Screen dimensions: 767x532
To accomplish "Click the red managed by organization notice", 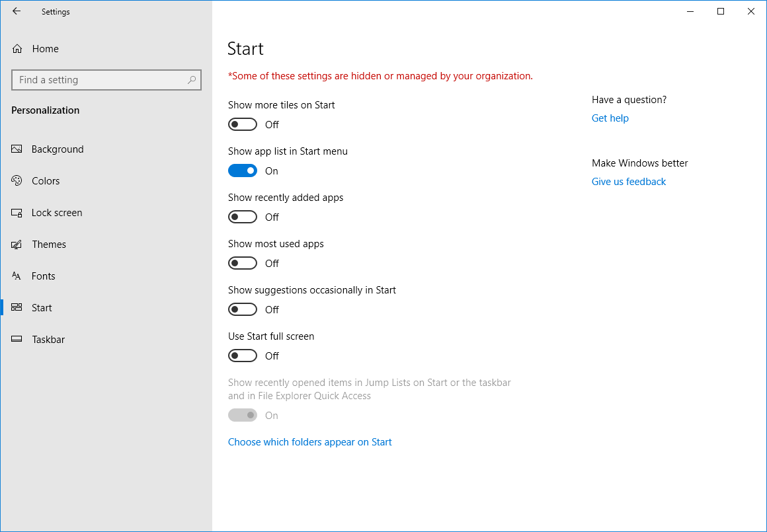I will (x=380, y=76).
